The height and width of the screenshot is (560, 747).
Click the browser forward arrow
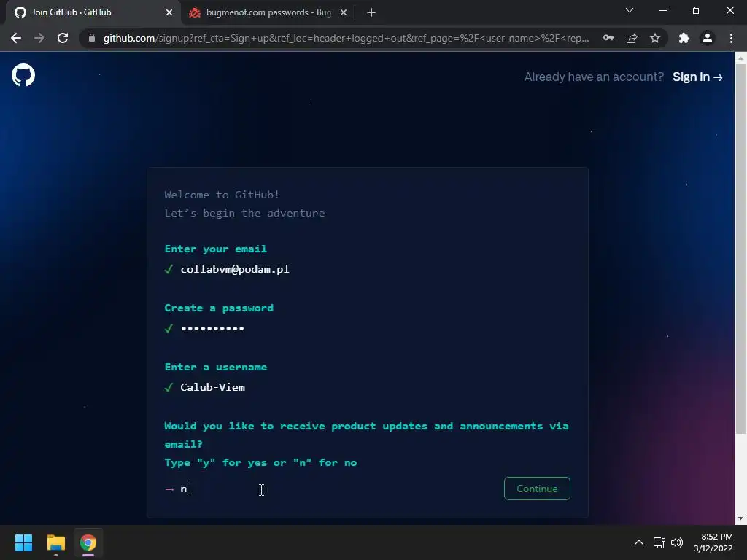[39, 38]
